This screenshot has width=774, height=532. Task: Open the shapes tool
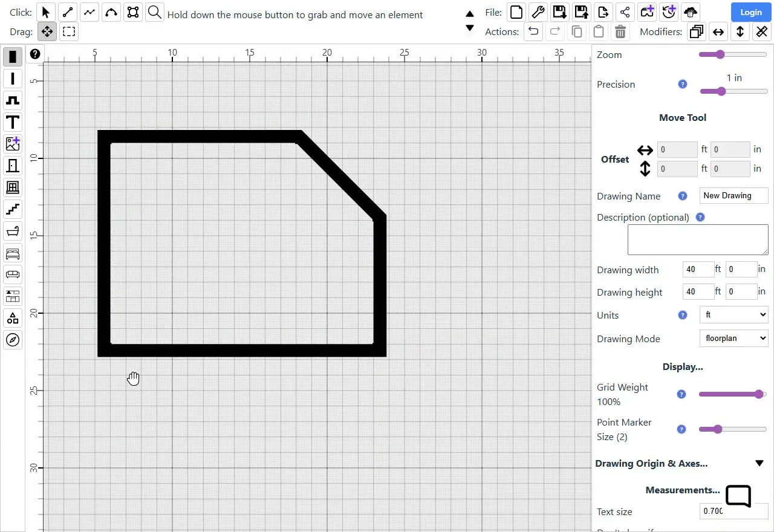pyautogui.click(x=13, y=318)
